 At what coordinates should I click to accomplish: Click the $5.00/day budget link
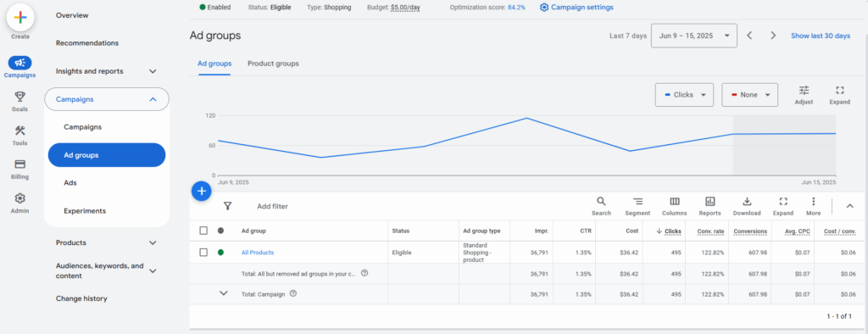click(406, 7)
